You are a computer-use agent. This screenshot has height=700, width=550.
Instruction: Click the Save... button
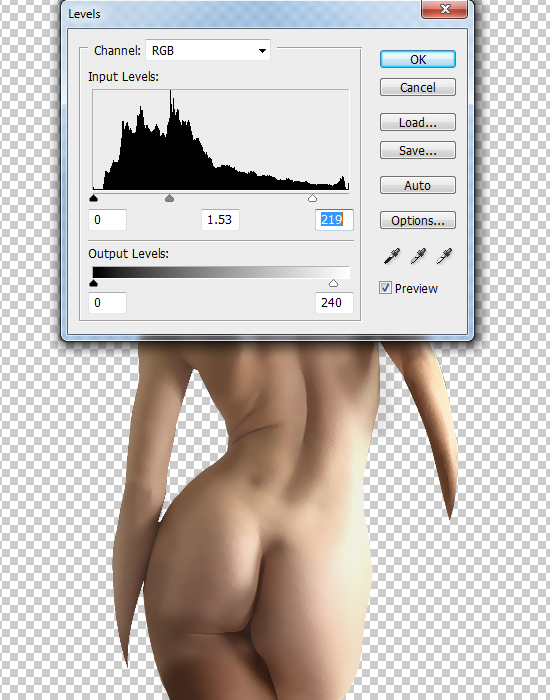click(418, 150)
